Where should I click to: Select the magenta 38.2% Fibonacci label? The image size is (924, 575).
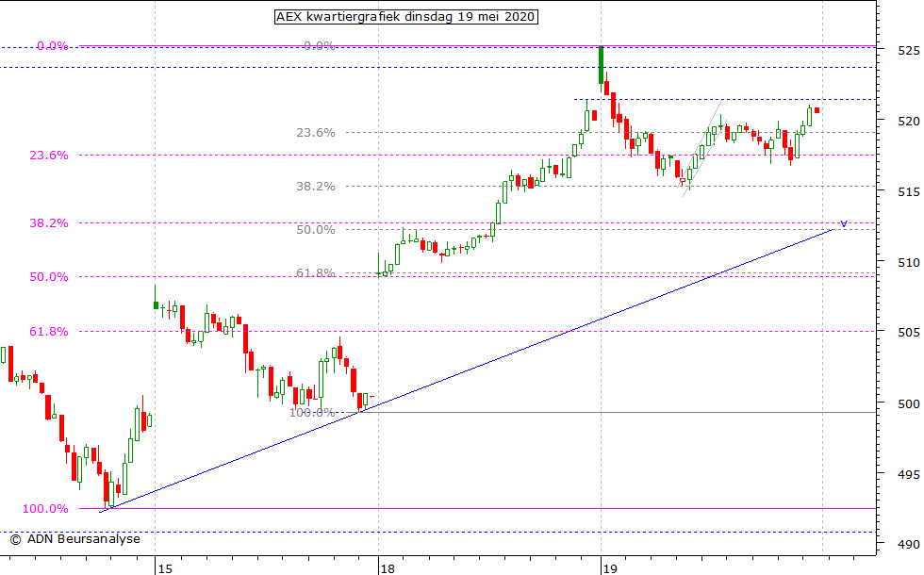tap(49, 223)
